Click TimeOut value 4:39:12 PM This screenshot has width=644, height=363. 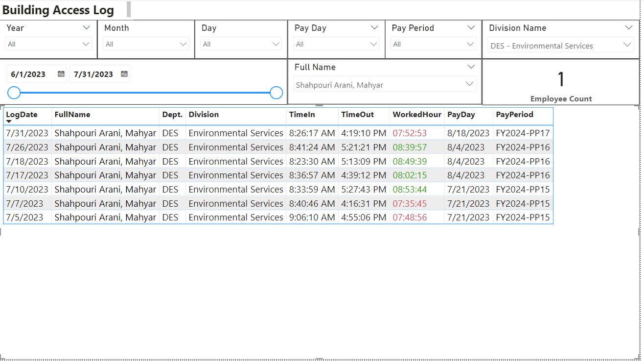(364, 175)
